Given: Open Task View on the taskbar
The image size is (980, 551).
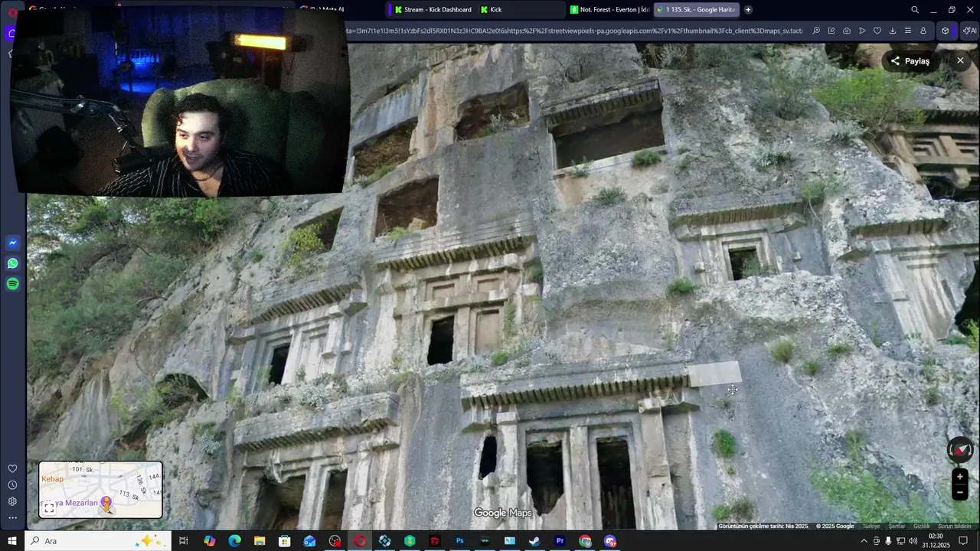Looking at the screenshot, I should [x=184, y=541].
